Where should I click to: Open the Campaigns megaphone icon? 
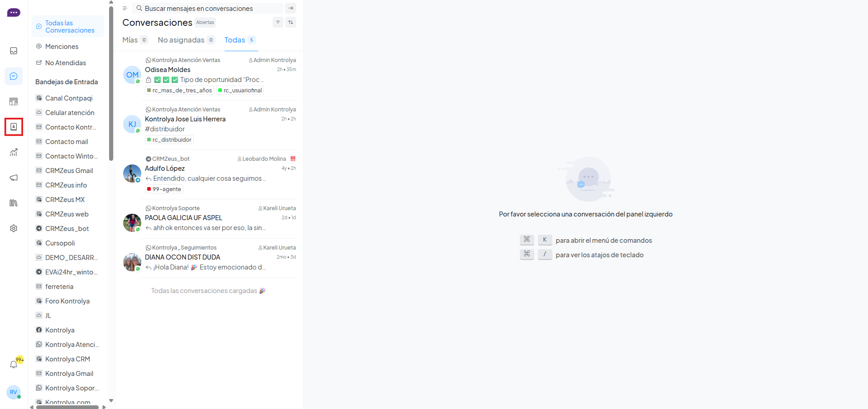click(14, 178)
